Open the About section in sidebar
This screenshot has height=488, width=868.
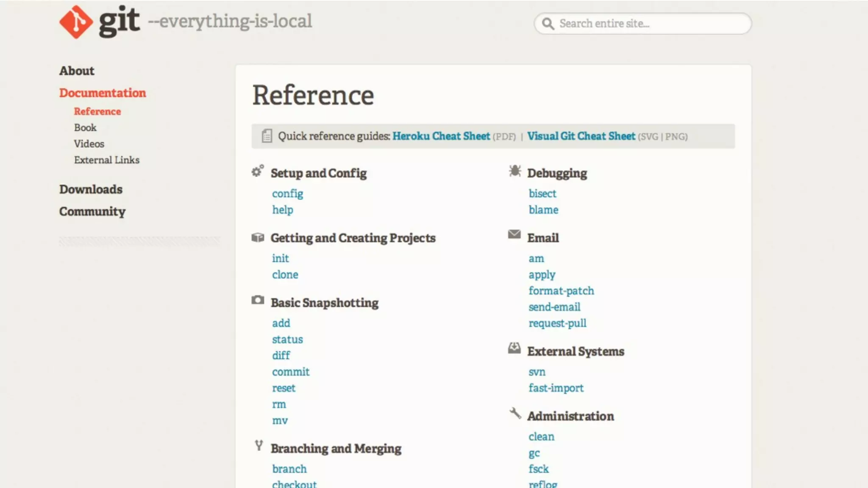click(77, 71)
